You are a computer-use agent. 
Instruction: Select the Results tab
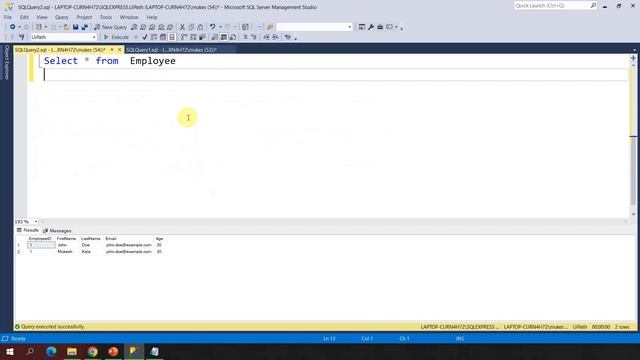28,230
